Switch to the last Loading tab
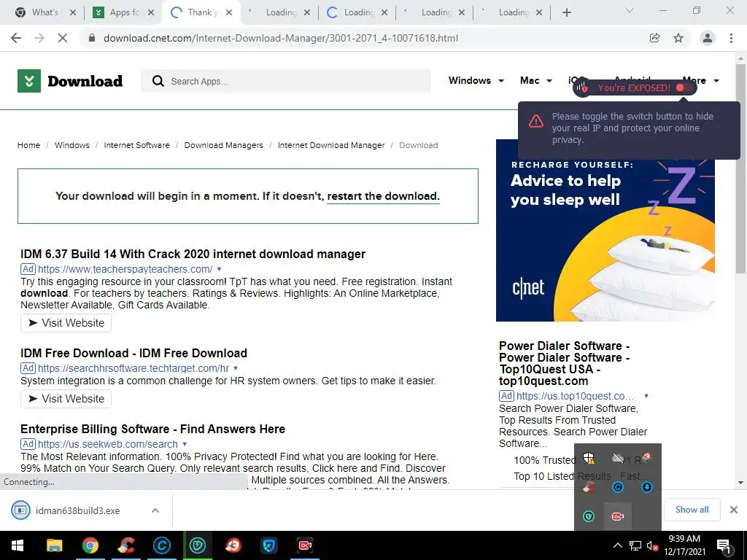The width and height of the screenshot is (747, 560). click(x=514, y=12)
